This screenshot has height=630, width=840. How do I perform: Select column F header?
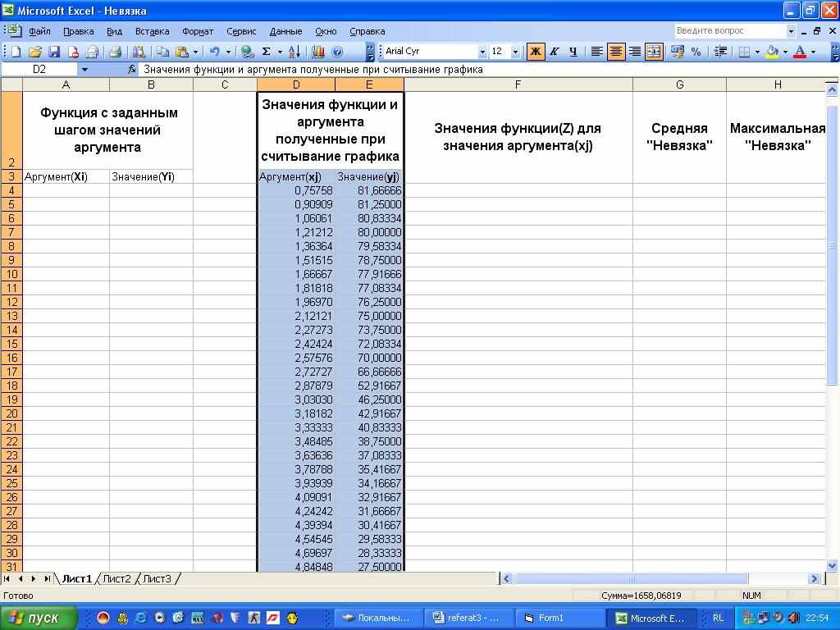click(x=518, y=84)
